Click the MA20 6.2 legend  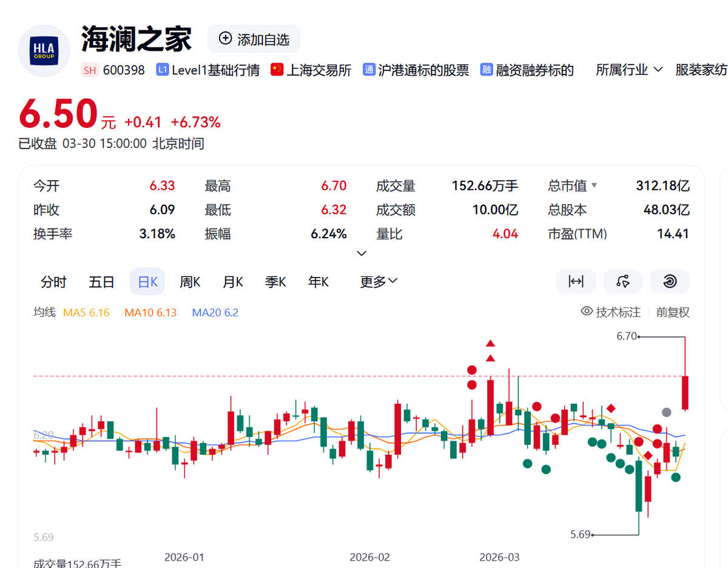point(215,313)
